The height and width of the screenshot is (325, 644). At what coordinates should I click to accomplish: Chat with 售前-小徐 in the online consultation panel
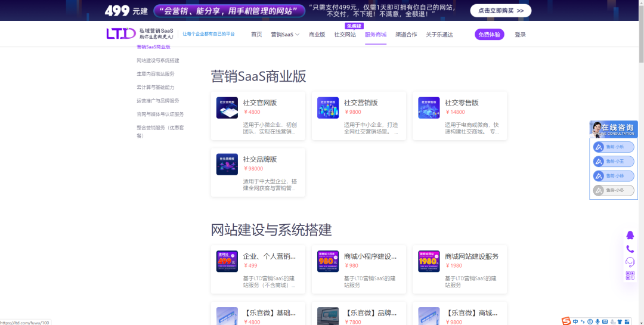[x=614, y=176]
